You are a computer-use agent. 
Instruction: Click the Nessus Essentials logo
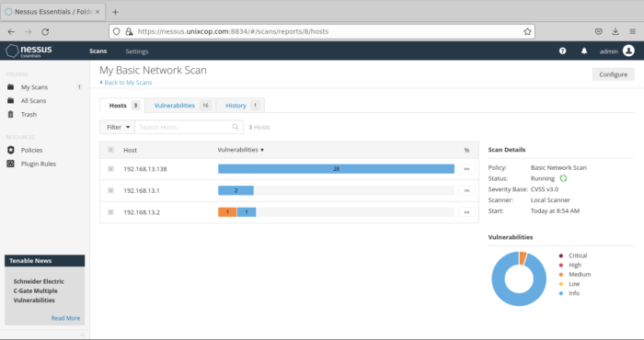click(x=29, y=51)
